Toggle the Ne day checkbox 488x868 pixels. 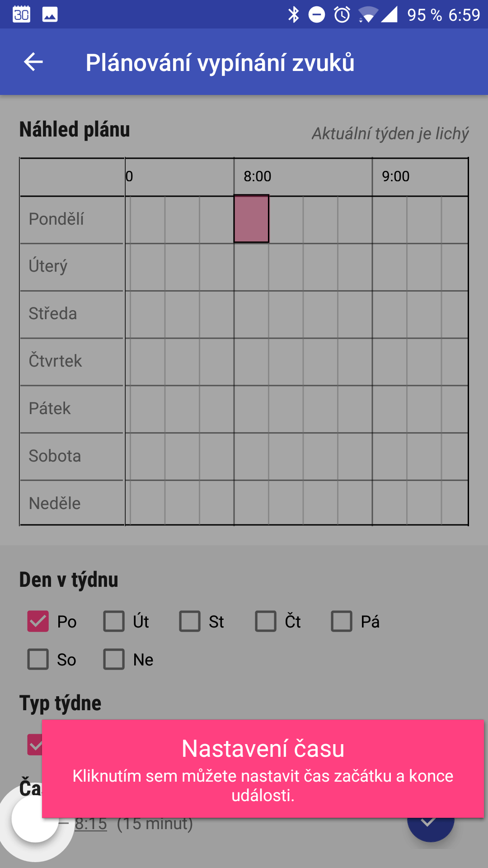click(114, 659)
